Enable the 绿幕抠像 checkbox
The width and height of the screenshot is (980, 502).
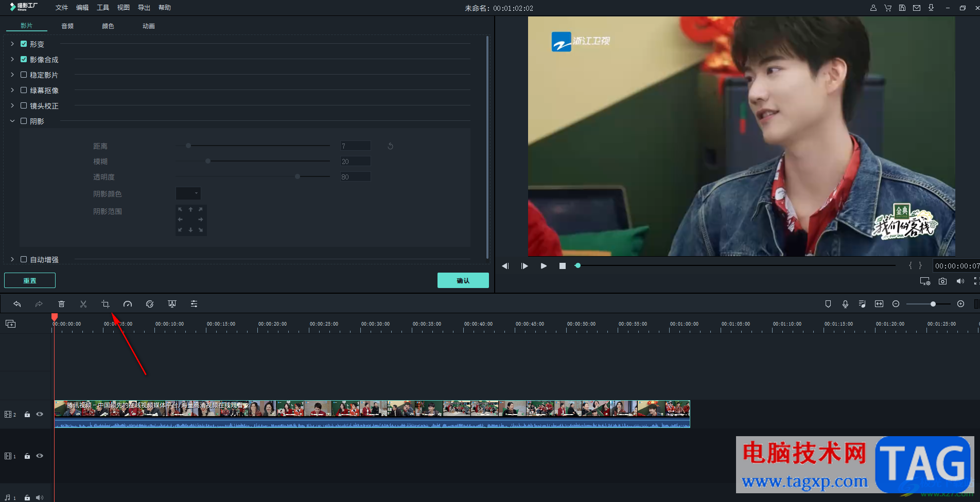click(24, 91)
